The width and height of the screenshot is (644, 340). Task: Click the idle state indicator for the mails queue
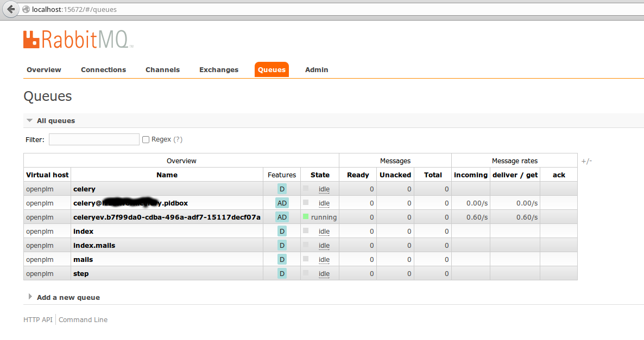coord(324,259)
